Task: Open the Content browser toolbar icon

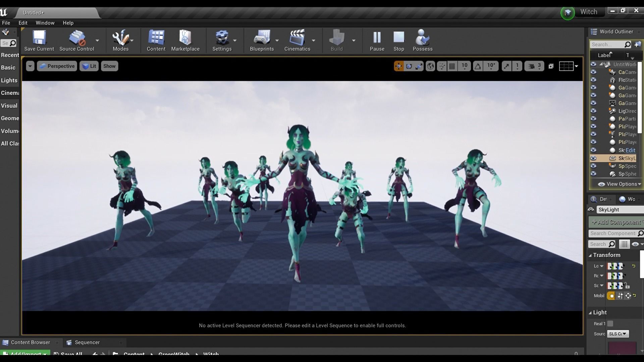Action: click(156, 40)
